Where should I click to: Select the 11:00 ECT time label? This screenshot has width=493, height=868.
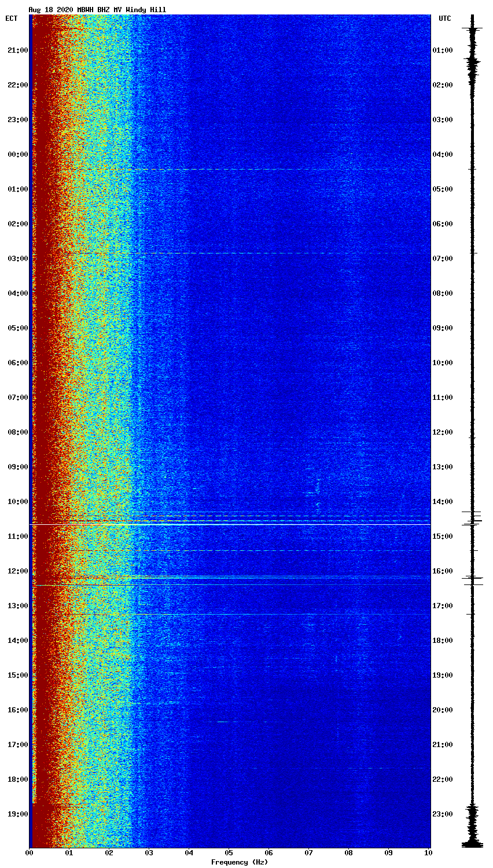pyautogui.click(x=18, y=536)
